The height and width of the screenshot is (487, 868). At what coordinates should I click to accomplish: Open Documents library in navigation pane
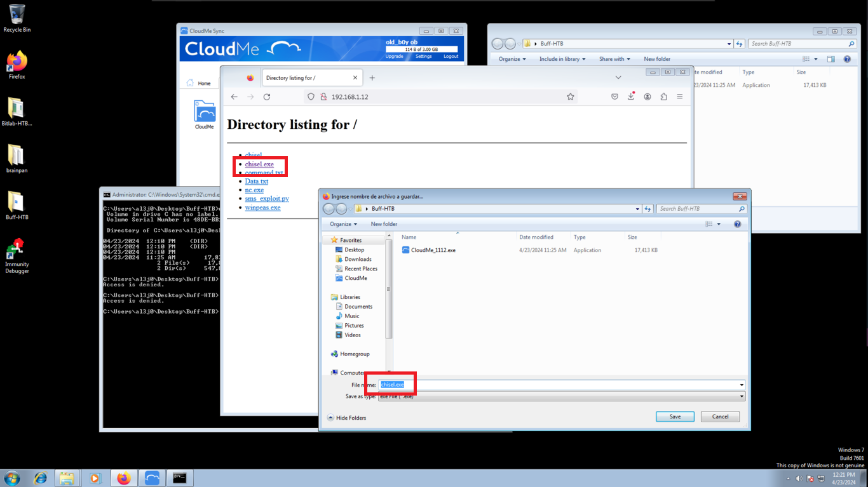point(358,307)
